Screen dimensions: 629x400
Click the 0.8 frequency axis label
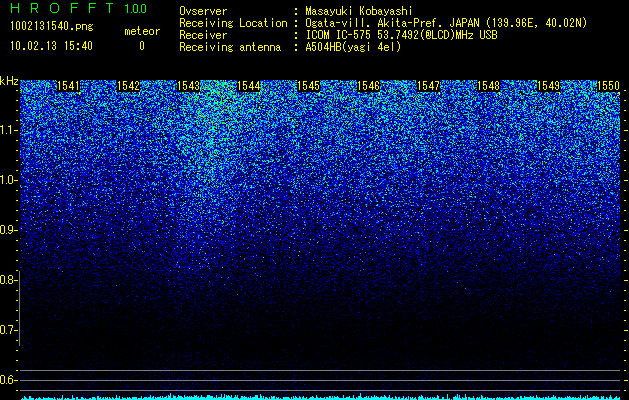(x=8, y=280)
